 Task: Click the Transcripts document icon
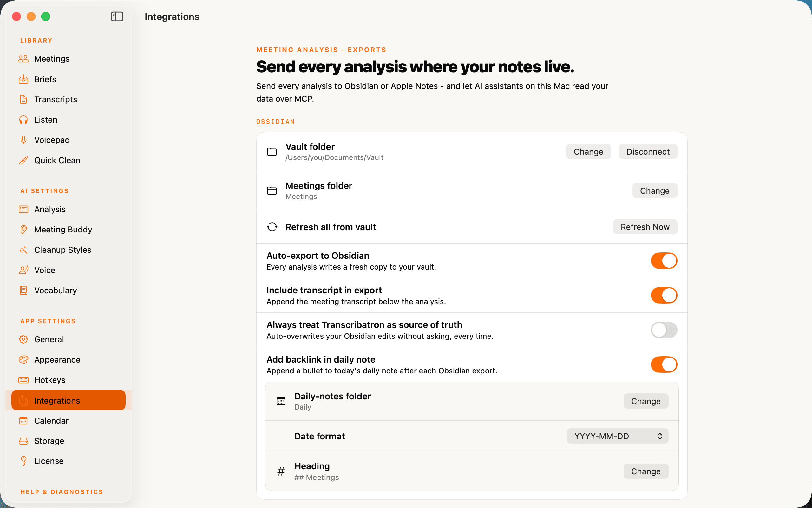pyautogui.click(x=23, y=99)
